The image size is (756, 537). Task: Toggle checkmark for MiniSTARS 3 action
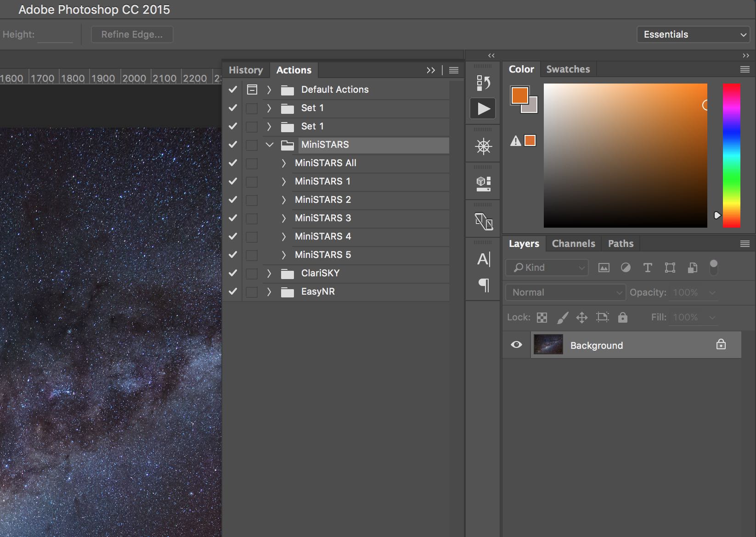coord(233,218)
